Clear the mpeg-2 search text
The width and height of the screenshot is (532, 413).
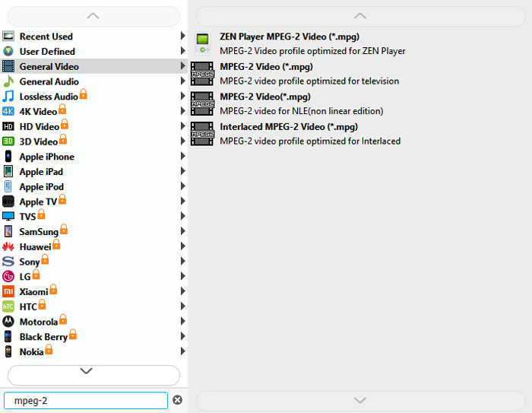(177, 400)
